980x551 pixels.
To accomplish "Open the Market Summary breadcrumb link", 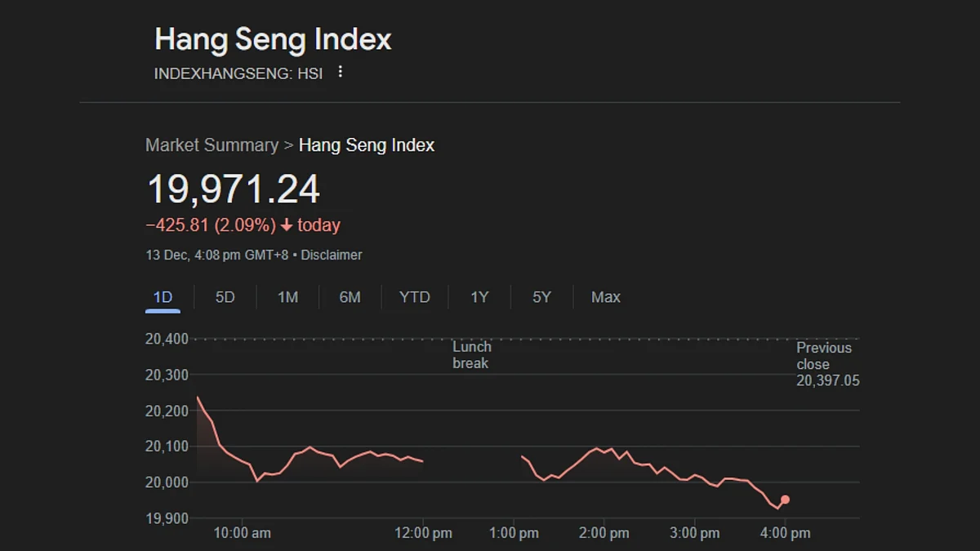I will pos(212,145).
